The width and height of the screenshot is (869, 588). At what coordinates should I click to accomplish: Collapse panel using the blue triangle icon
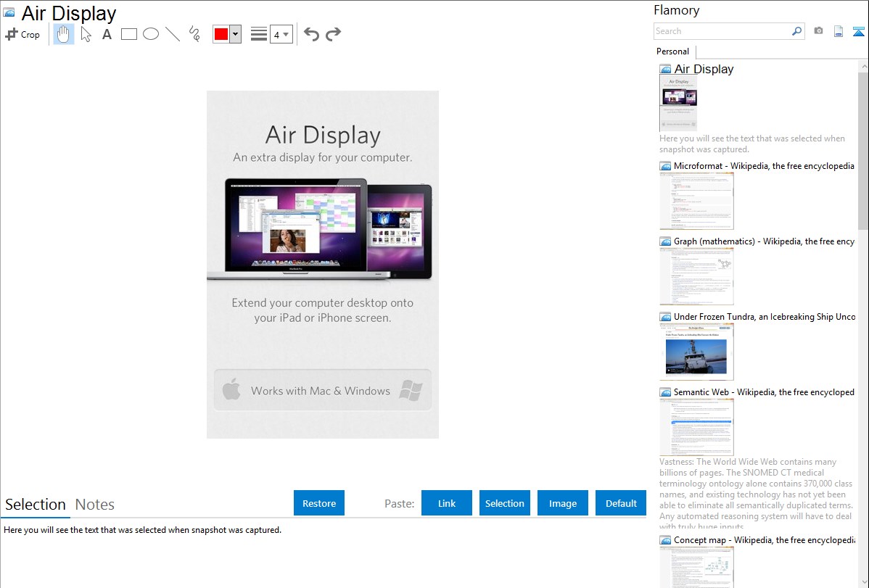coord(859,31)
